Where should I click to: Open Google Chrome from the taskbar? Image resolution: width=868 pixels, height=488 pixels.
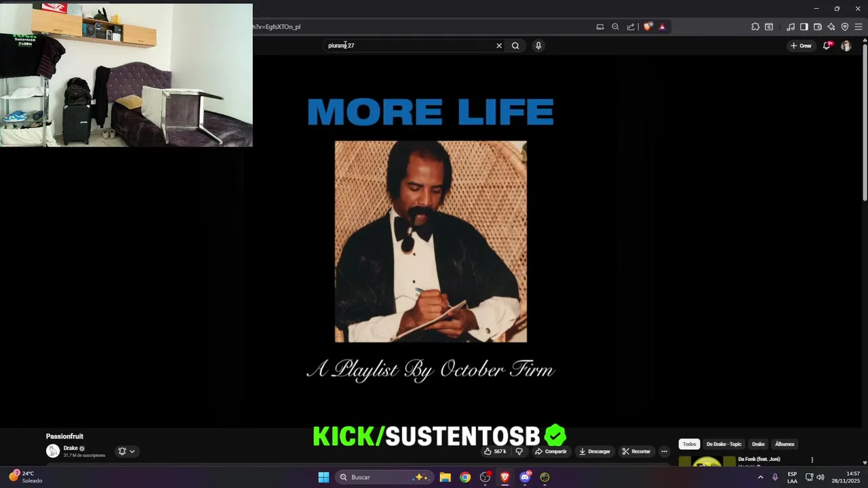465,477
